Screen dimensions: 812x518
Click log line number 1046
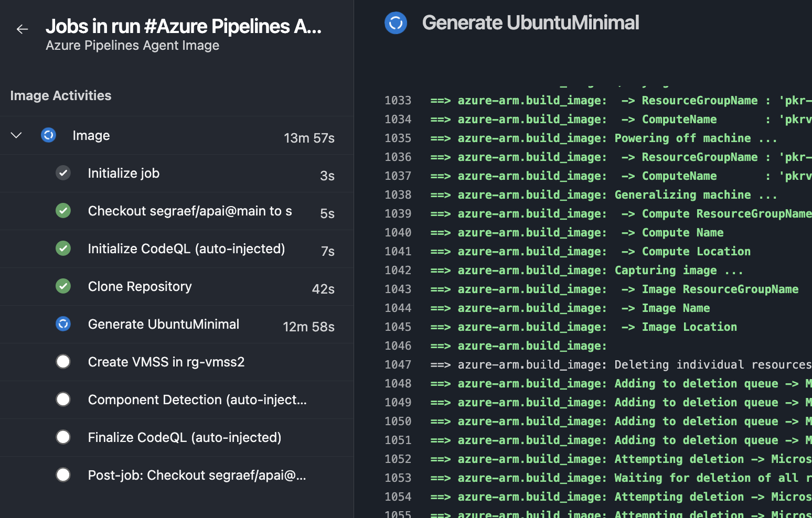pyautogui.click(x=398, y=346)
